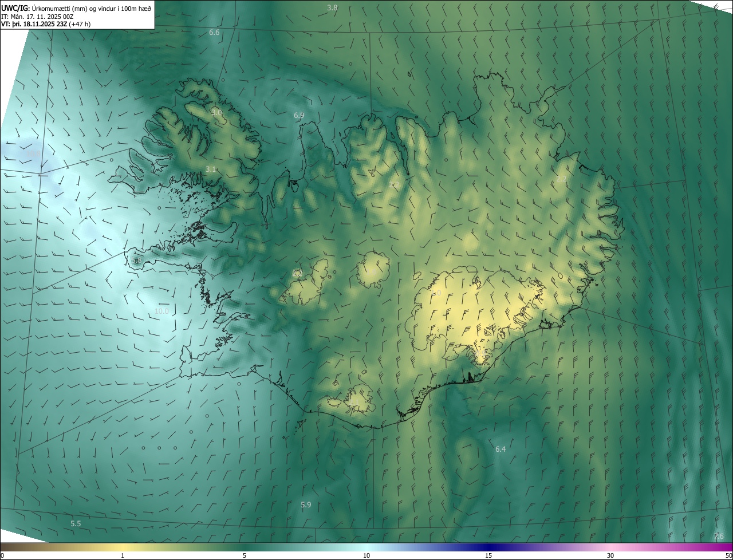
Task: Click the 3.1 value label
Action: click(211, 169)
